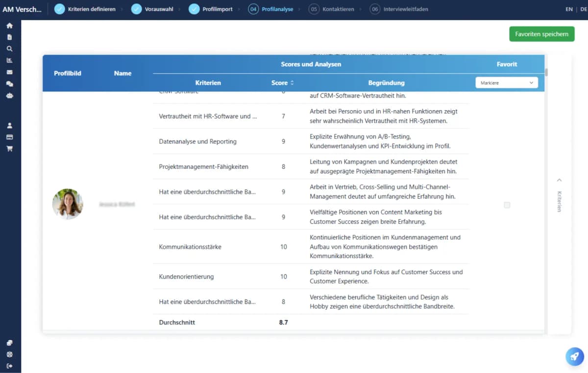Click the search magnifier sidebar icon
The width and height of the screenshot is (588, 373).
(9, 49)
